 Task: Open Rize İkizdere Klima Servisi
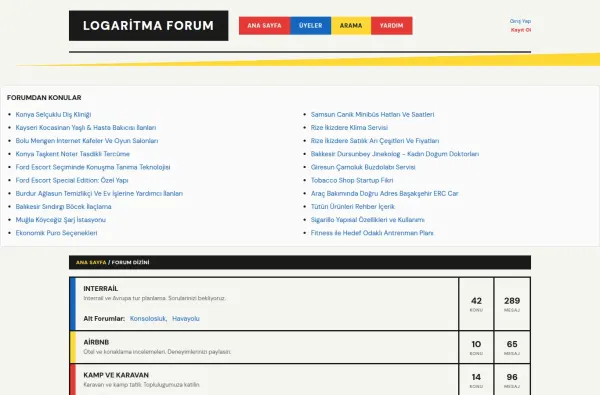pyautogui.click(x=349, y=127)
